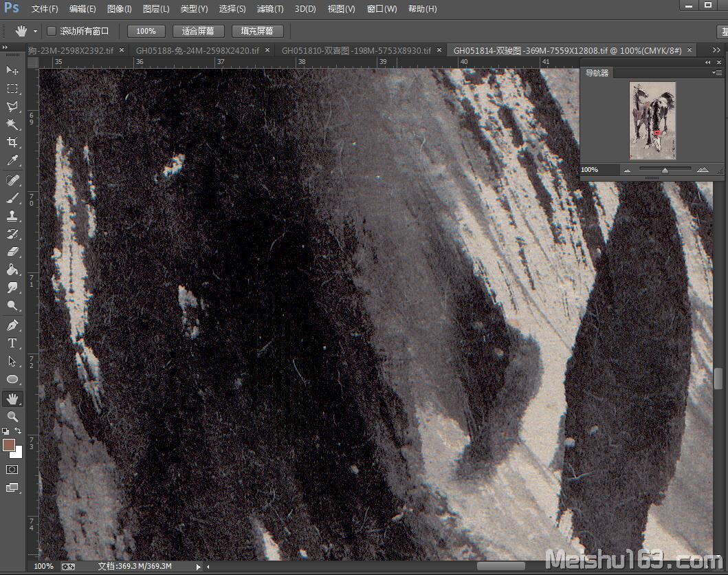This screenshot has width=728, height=575.
Task: Open the 图层(L) menu
Action: click(156, 9)
